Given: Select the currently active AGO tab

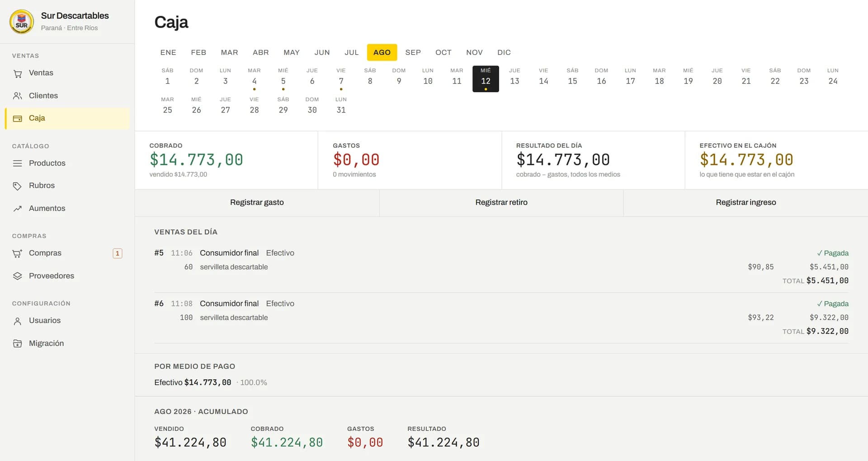Looking at the screenshot, I should coord(382,52).
